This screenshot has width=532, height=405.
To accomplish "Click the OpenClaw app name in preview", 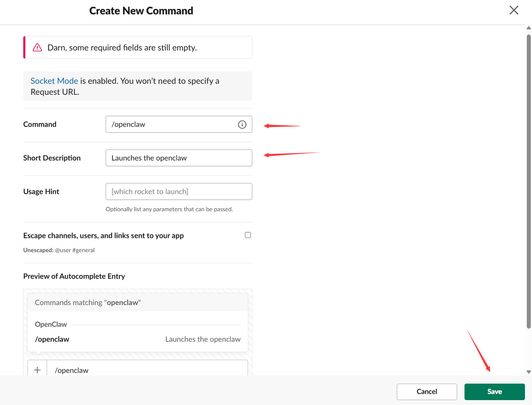I will (x=51, y=324).
